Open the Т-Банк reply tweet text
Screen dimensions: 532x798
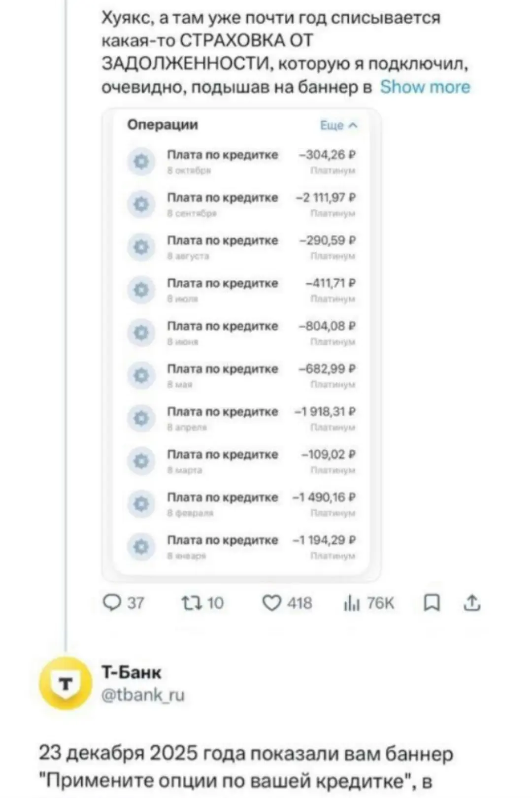tap(246, 767)
